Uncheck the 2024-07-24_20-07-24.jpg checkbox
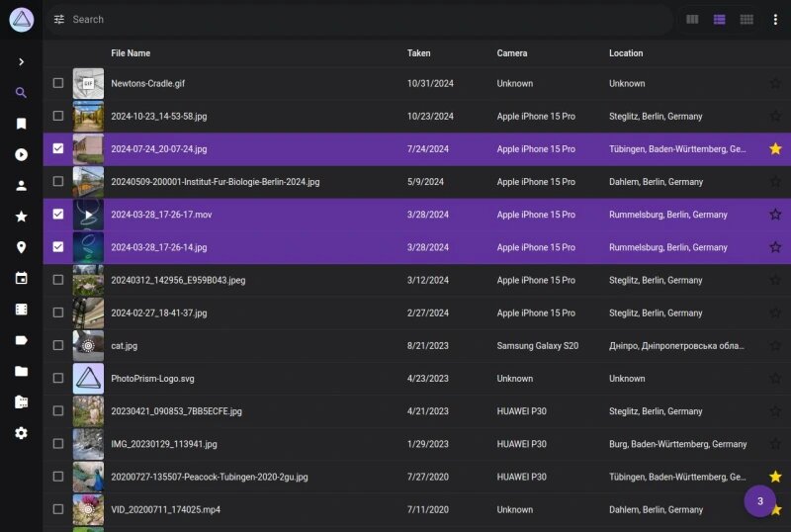The height and width of the screenshot is (532, 791). [x=58, y=149]
